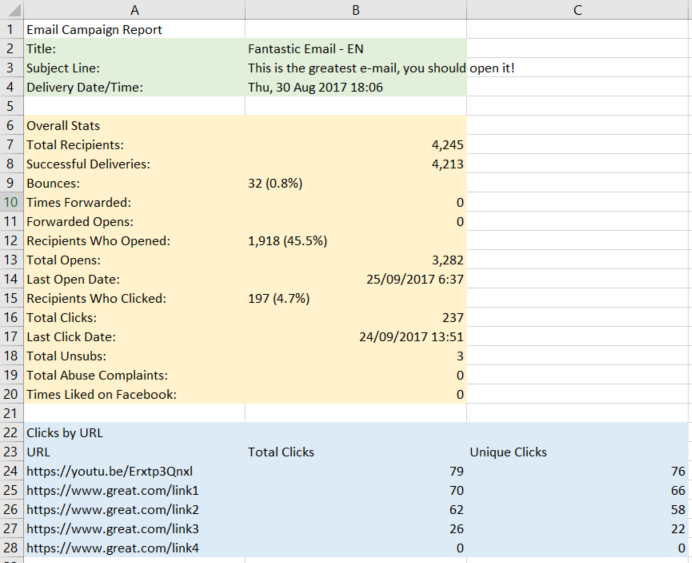Click the 'Delivery Date/Time:' cell
The height and width of the screenshot is (563, 692).
click(x=135, y=87)
